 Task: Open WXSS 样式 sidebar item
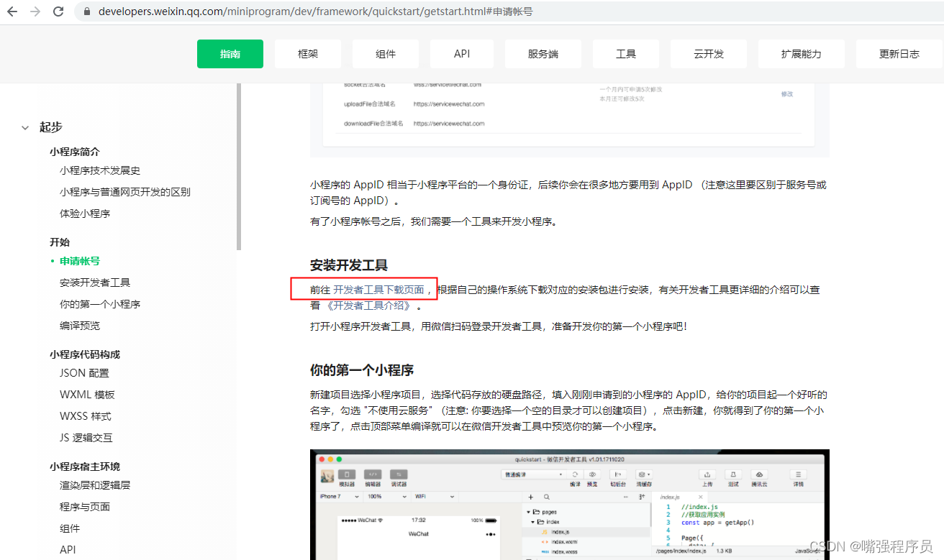pyautogui.click(x=86, y=416)
